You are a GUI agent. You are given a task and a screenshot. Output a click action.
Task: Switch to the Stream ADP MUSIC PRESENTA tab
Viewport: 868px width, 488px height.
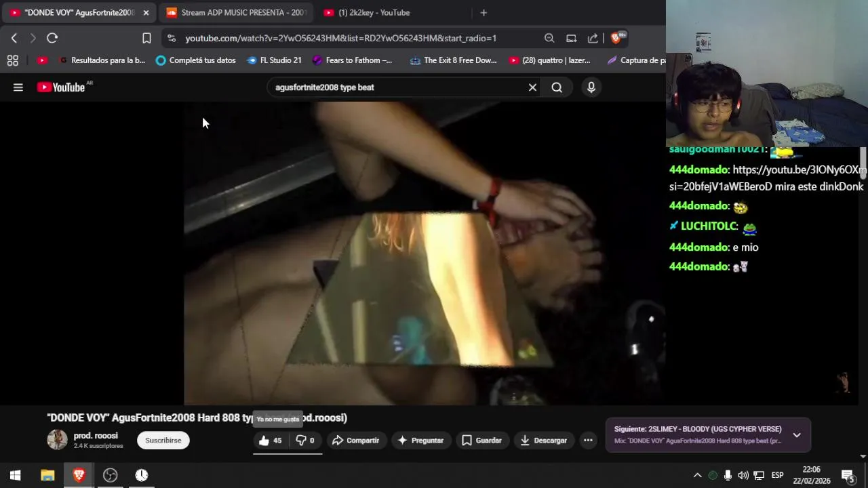(x=237, y=12)
